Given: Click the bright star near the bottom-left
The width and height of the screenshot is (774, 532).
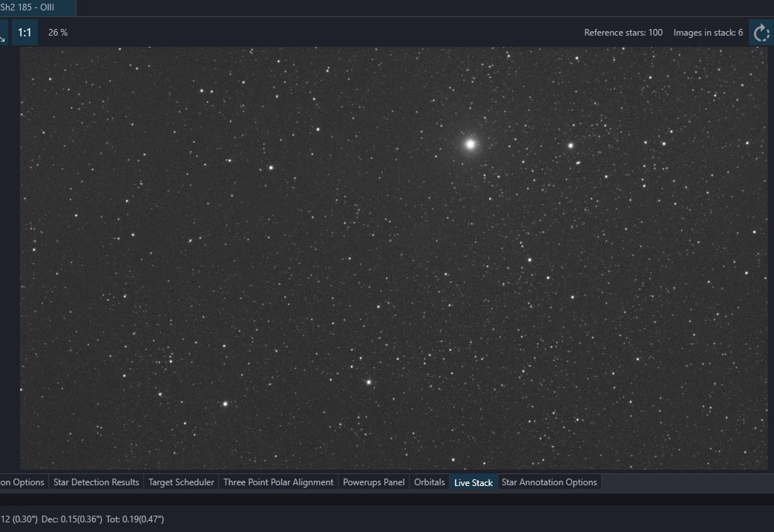Looking at the screenshot, I should click(x=226, y=404).
